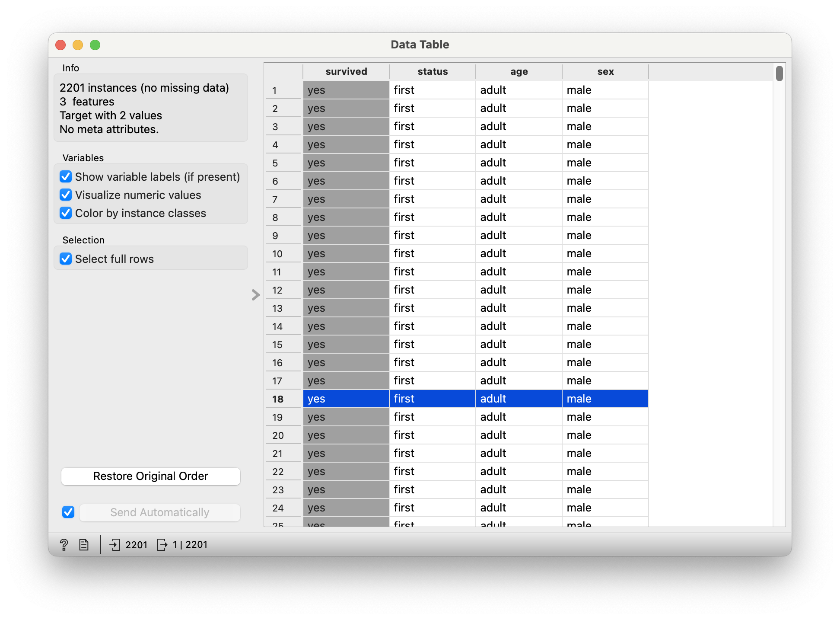Uncheck Color by instance classes

click(66, 213)
